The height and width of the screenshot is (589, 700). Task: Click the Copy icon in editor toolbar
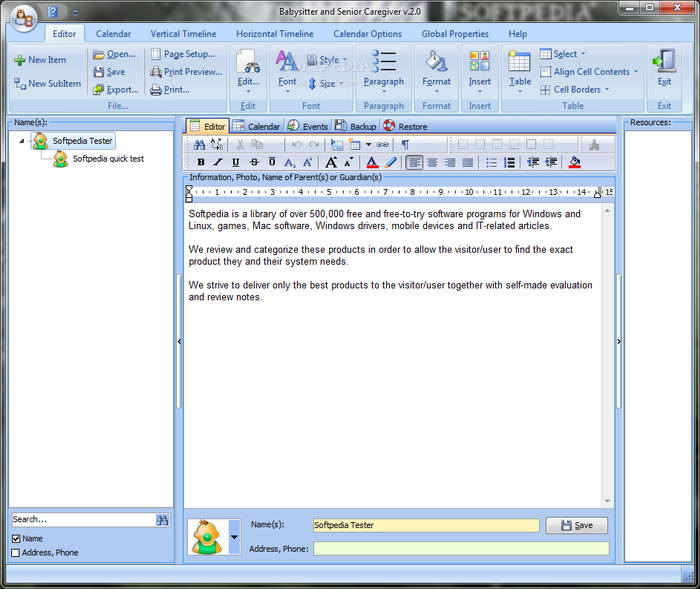(x=257, y=145)
